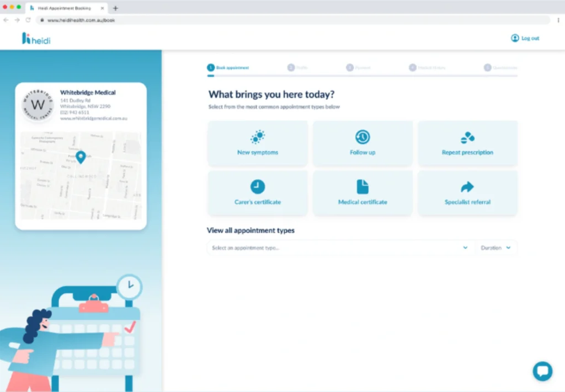
Task: Choose the Medical certificate label
Action: pos(363,202)
